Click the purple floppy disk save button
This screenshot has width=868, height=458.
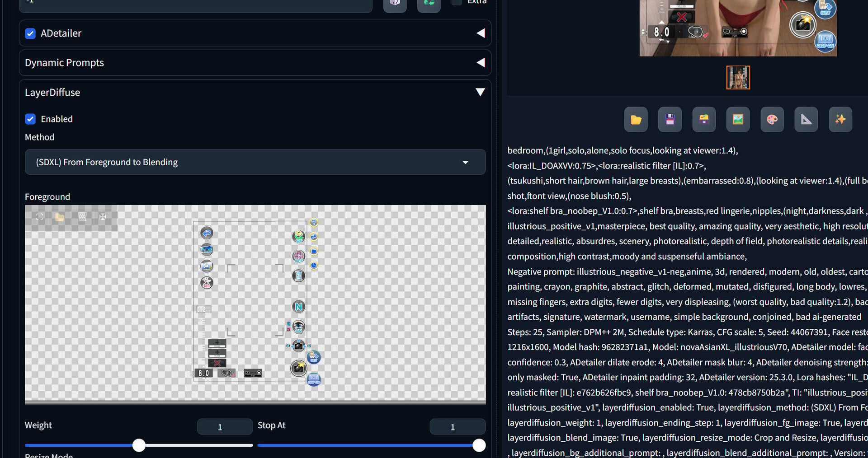[x=670, y=119]
